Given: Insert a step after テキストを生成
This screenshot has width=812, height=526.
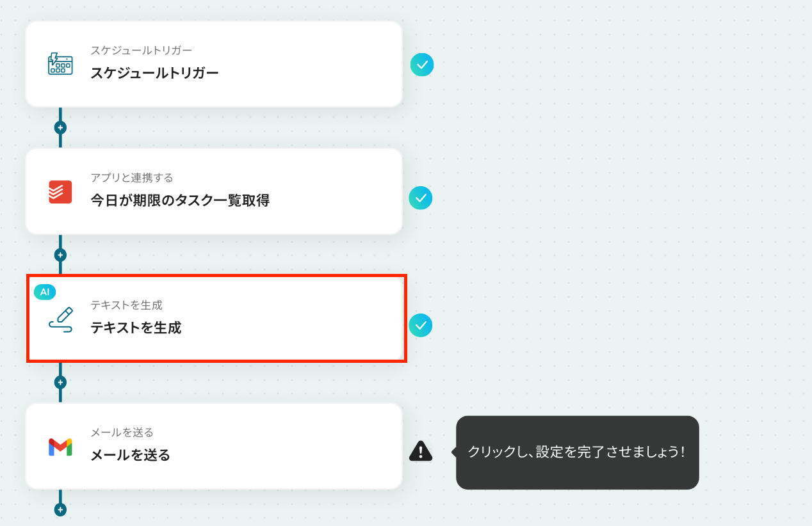Looking at the screenshot, I should [60, 383].
